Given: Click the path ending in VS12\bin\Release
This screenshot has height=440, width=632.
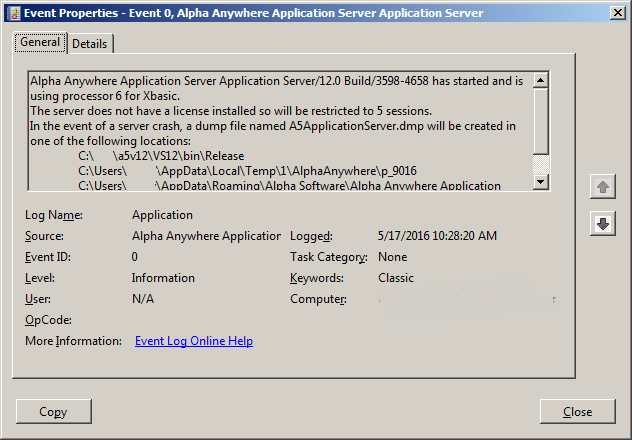Looking at the screenshot, I should tap(161, 156).
